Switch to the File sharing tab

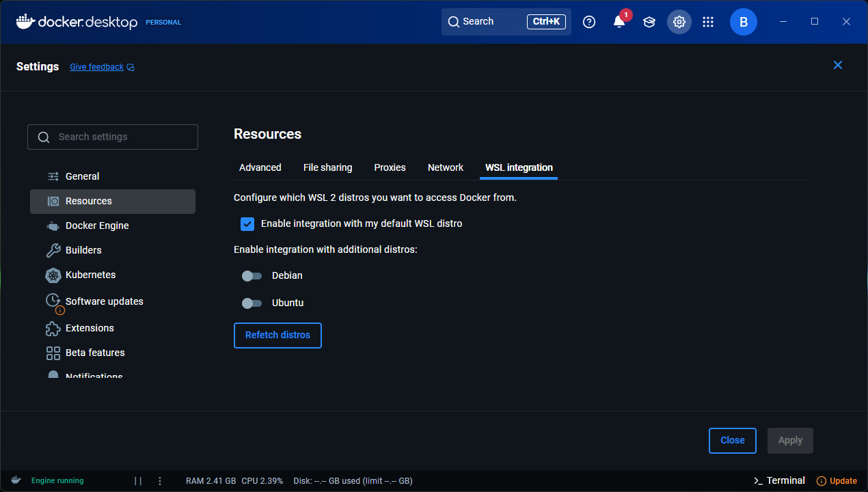pos(327,167)
